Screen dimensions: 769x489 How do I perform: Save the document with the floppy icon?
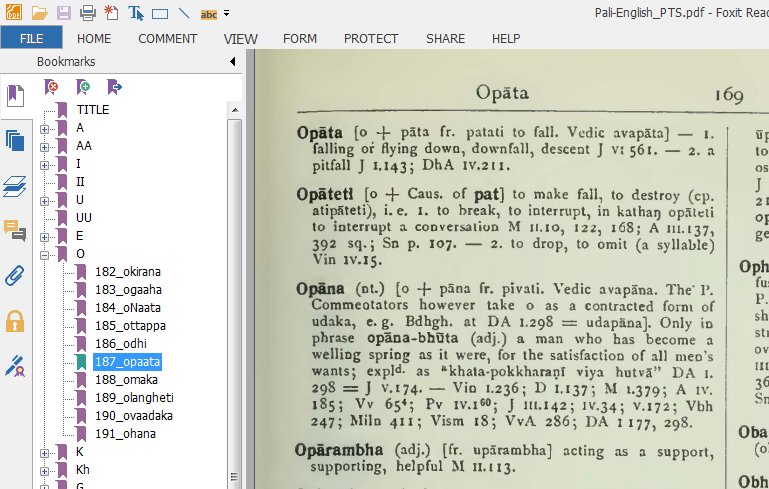tap(64, 13)
